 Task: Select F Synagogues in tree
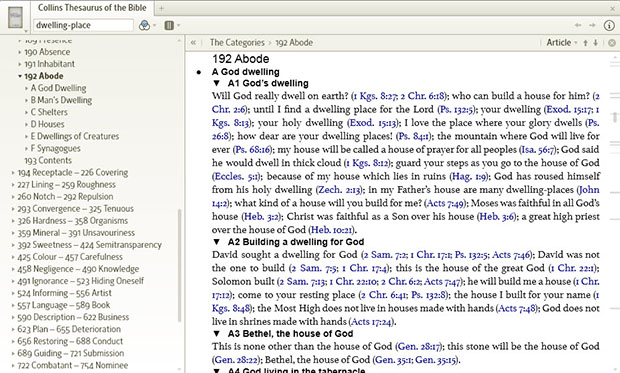tap(55, 148)
